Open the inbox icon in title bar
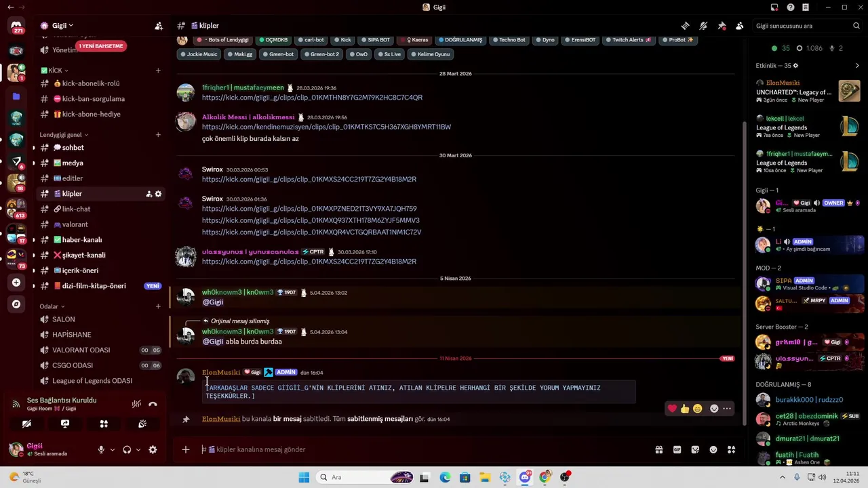The width and height of the screenshot is (868, 488). (x=774, y=7)
